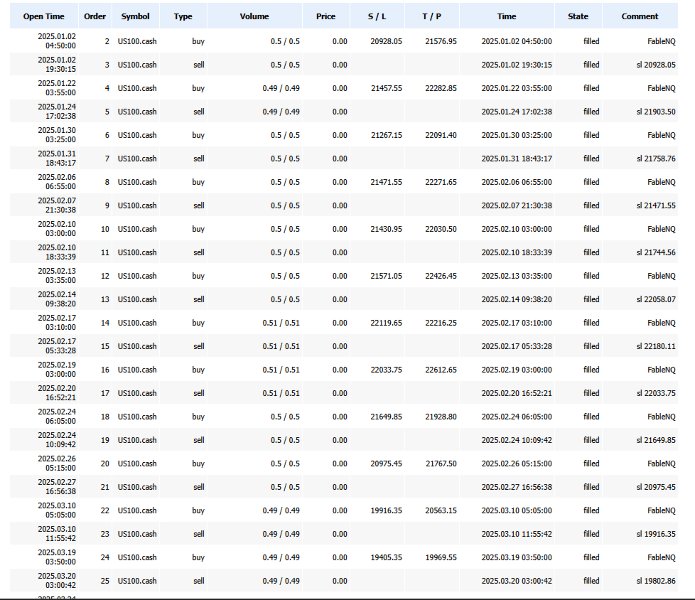The width and height of the screenshot is (695, 600).
Task: Sort by the Volume column header
Action: pyautogui.click(x=254, y=16)
